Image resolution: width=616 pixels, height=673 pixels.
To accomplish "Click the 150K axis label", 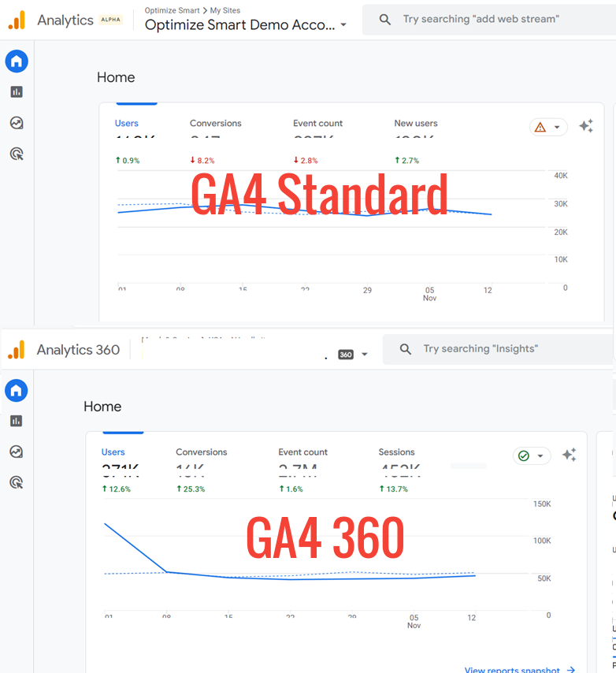I will point(542,504).
